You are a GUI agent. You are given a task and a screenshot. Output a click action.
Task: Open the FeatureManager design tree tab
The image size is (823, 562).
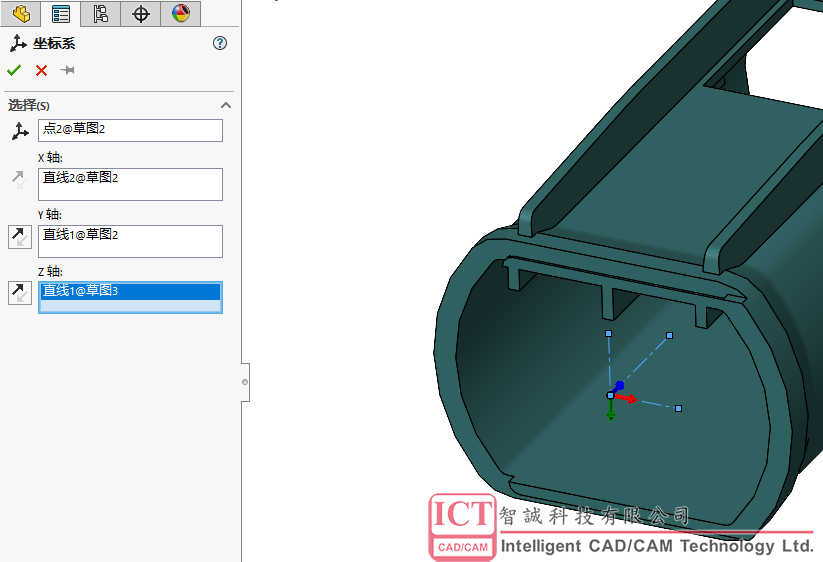(21, 14)
